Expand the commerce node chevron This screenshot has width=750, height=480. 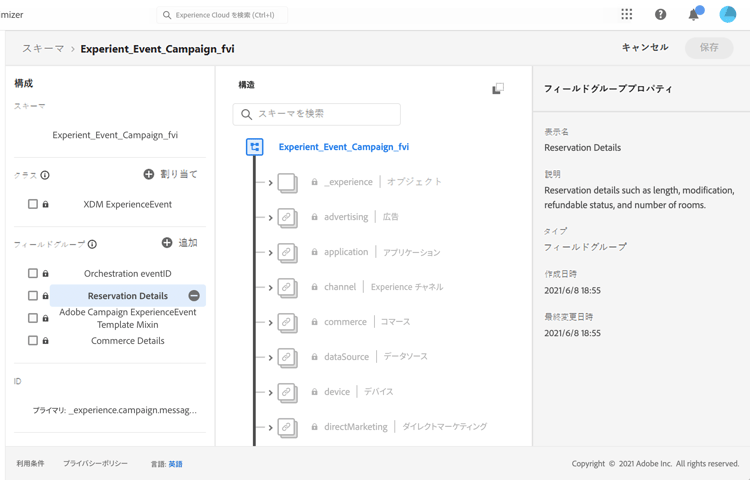270,323
